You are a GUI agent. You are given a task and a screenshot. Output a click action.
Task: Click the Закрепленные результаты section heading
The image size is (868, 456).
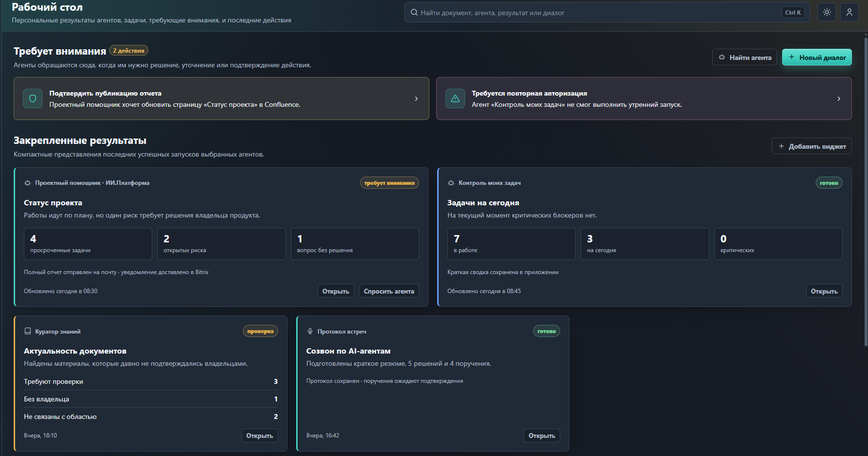pos(80,140)
